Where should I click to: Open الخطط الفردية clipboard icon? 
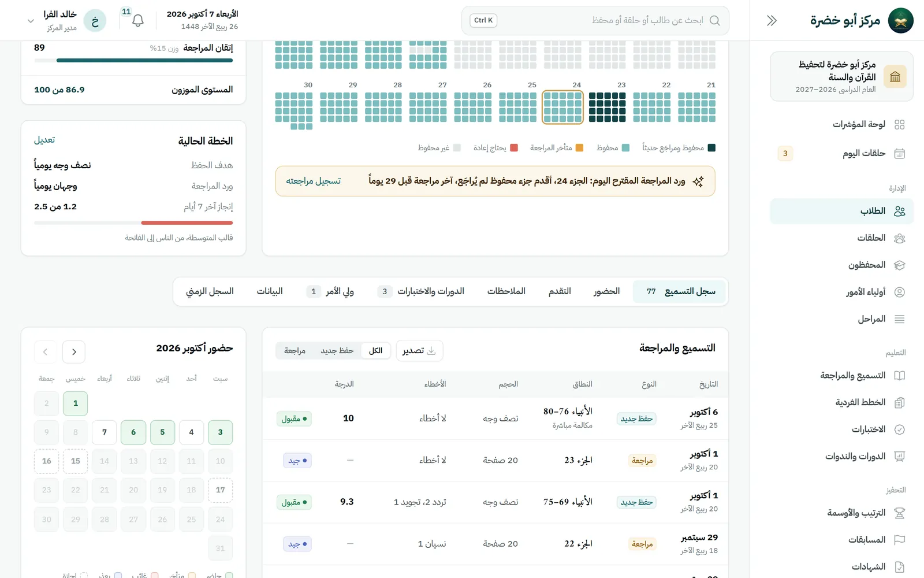[899, 402]
